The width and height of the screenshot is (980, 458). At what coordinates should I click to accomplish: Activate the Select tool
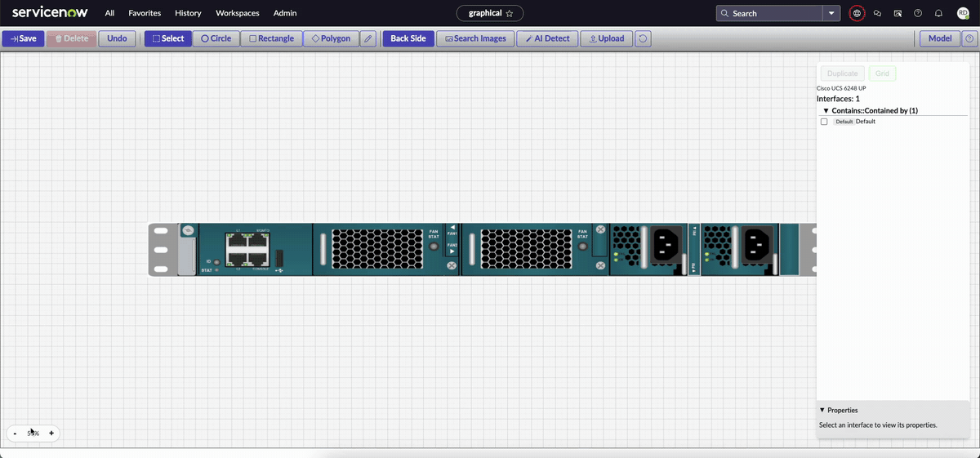tap(167, 38)
